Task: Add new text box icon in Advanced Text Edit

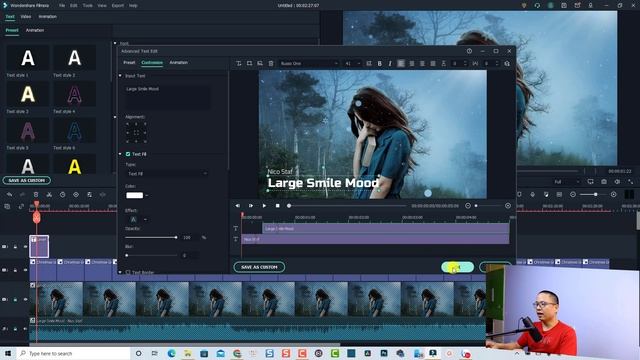Action: point(239,63)
